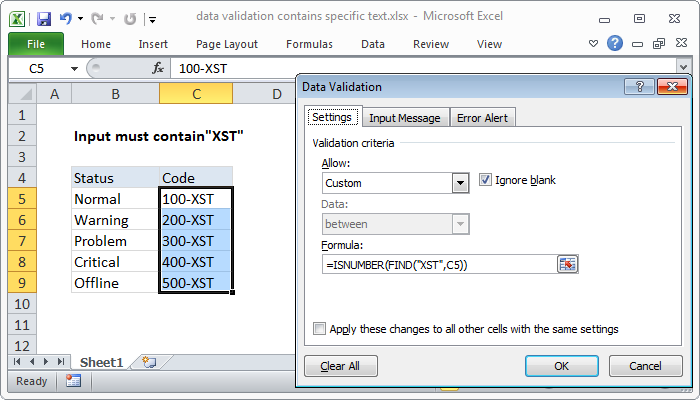Click the Offline status cell
Image resolution: width=700 pixels, height=400 pixels.
[115, 283]
